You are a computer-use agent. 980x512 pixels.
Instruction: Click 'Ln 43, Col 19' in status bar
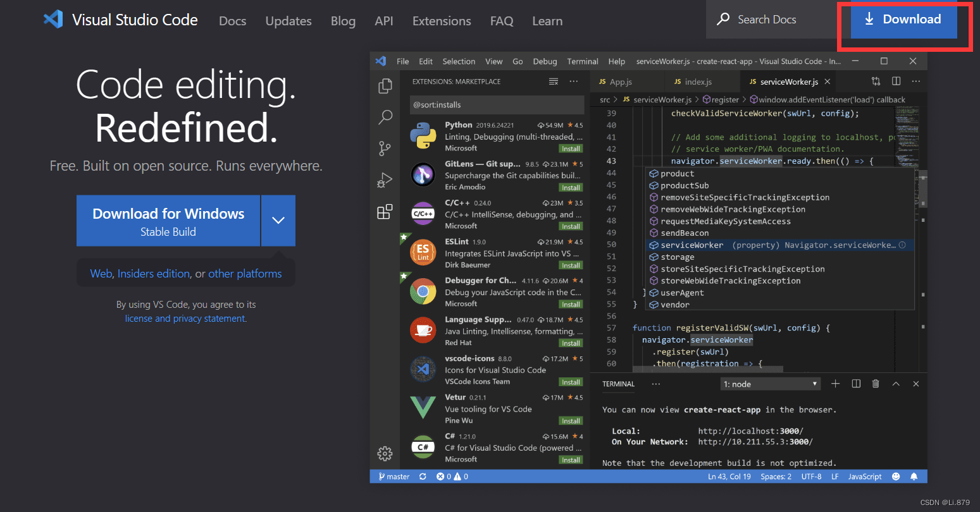tap(729, 477)
